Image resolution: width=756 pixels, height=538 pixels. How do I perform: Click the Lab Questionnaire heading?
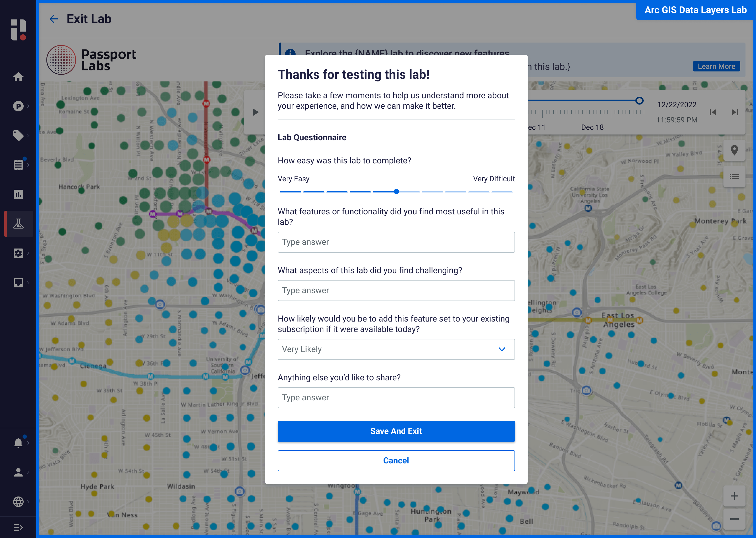(312, 137)
